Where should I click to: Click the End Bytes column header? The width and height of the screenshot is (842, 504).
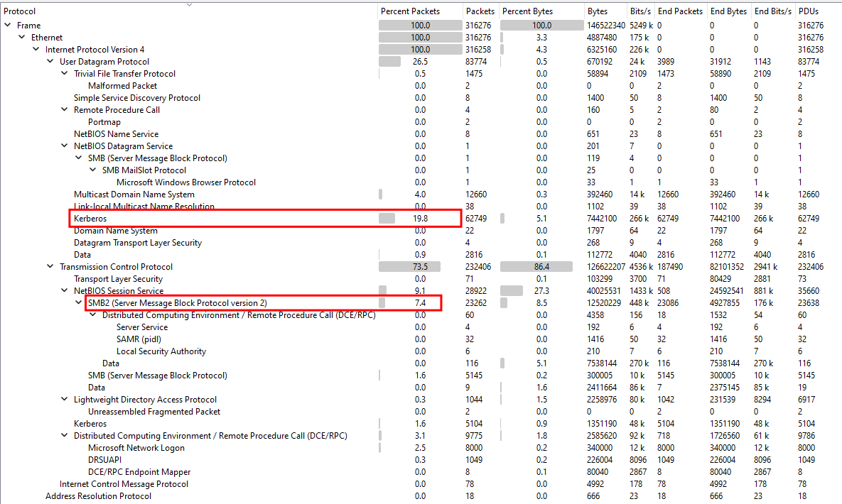(728, 11)
